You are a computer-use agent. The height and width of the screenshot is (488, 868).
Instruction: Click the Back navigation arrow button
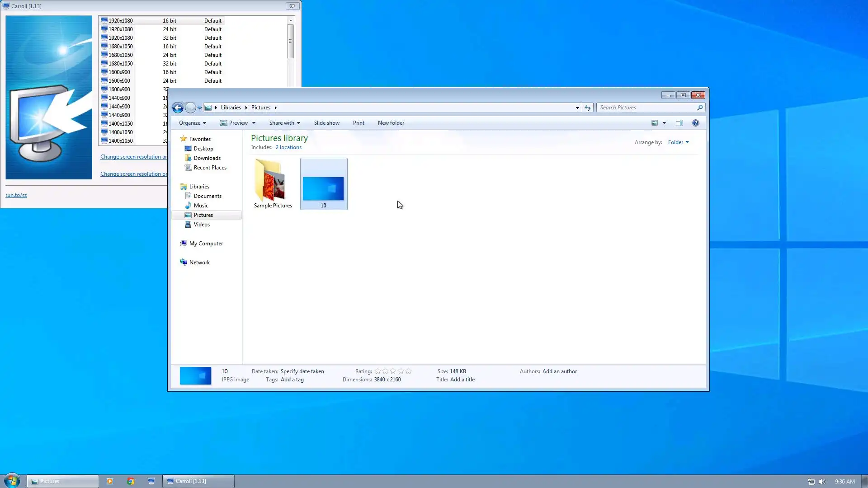click(x=178, y=108)
